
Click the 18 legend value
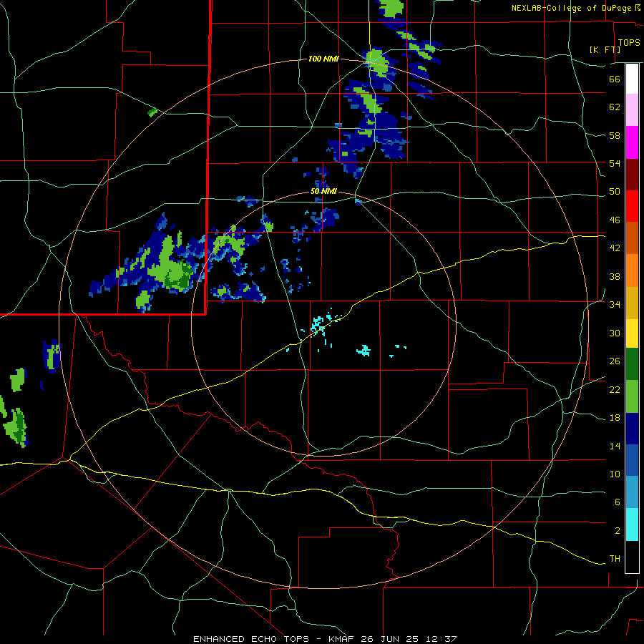(615, 418)
